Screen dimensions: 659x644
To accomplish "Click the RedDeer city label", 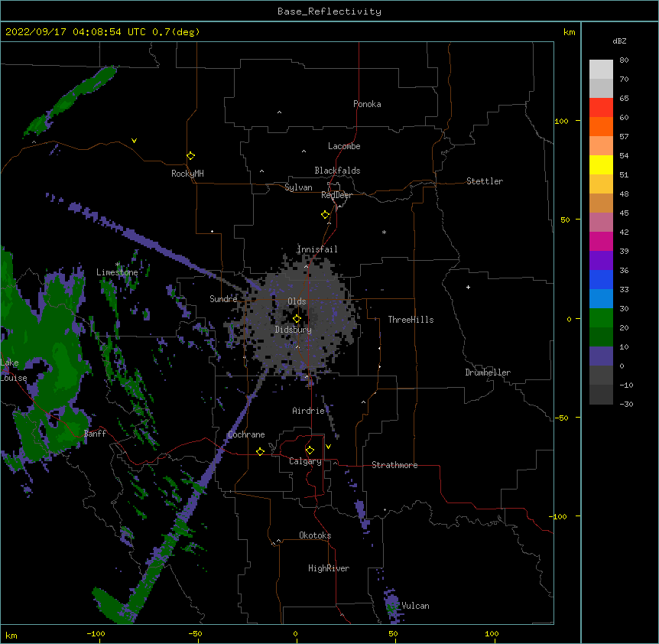I will (x=336, y=195).
